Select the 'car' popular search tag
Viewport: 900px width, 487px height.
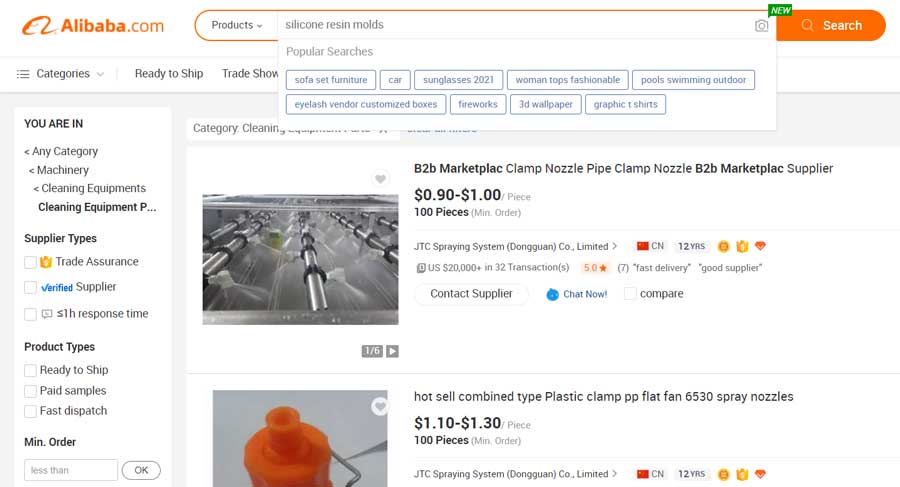[x=395, y=80]
